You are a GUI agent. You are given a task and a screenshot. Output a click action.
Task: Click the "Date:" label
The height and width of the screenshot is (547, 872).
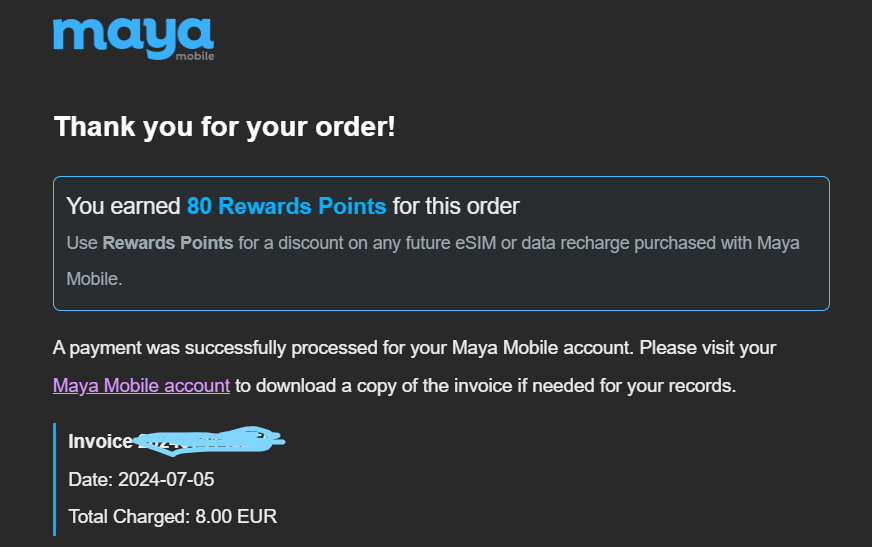pyautogui.click(x=90, y=480)
